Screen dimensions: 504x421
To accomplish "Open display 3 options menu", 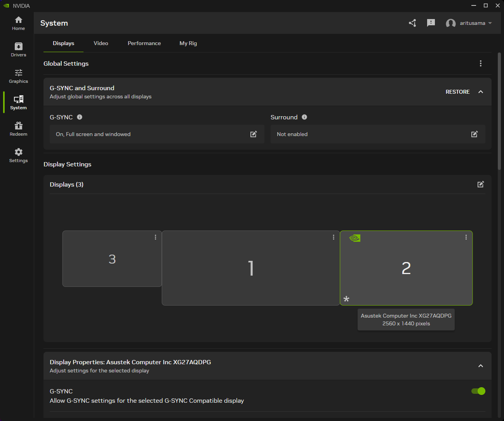I will [155, 237].
